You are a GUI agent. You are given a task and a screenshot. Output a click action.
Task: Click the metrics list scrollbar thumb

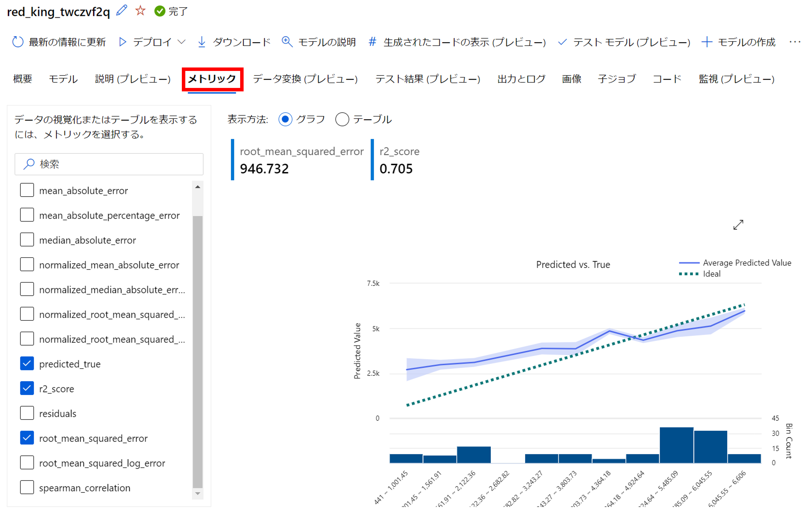[x=198, y=351]
